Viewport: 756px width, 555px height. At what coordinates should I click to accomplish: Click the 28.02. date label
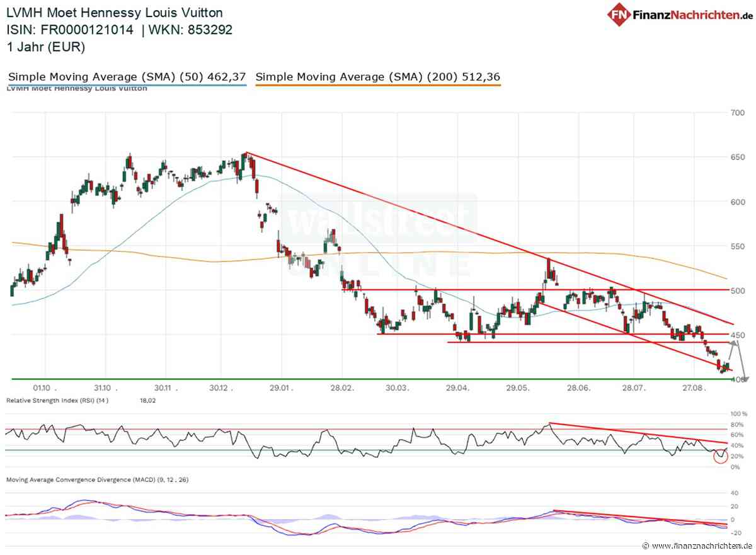tap(341, 389)
